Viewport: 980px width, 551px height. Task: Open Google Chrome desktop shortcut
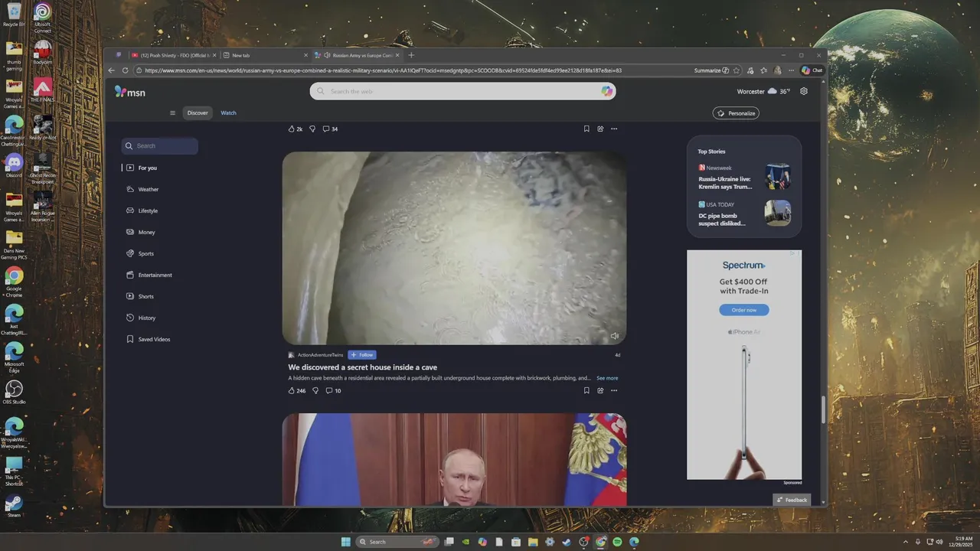click(x=14, y=280)
